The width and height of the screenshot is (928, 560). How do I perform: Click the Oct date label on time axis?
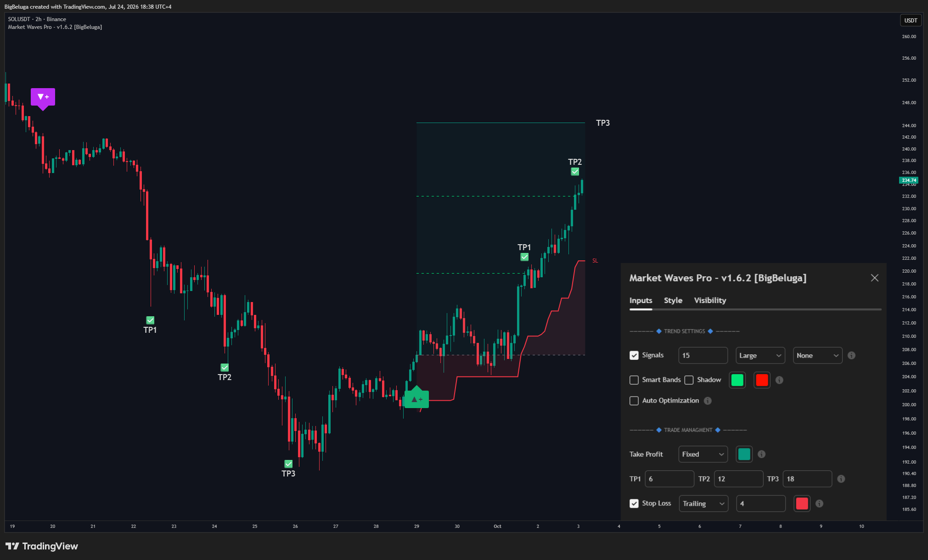[x=497, y=526]
